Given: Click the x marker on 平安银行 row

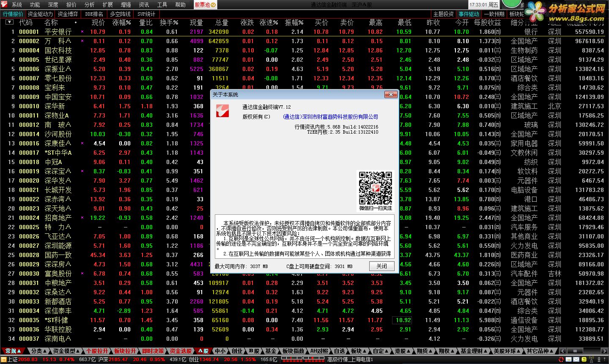Looking at the screenshot, I should pyautogui.click(x=82, y=32).
